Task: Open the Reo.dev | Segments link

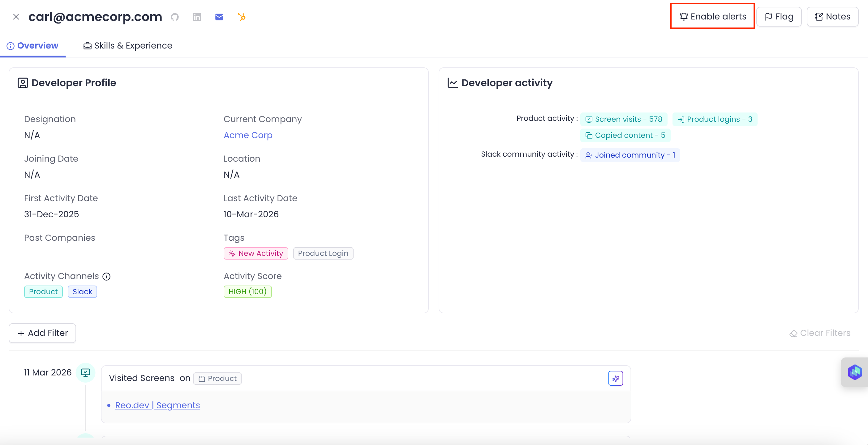Action: point(157,405)
